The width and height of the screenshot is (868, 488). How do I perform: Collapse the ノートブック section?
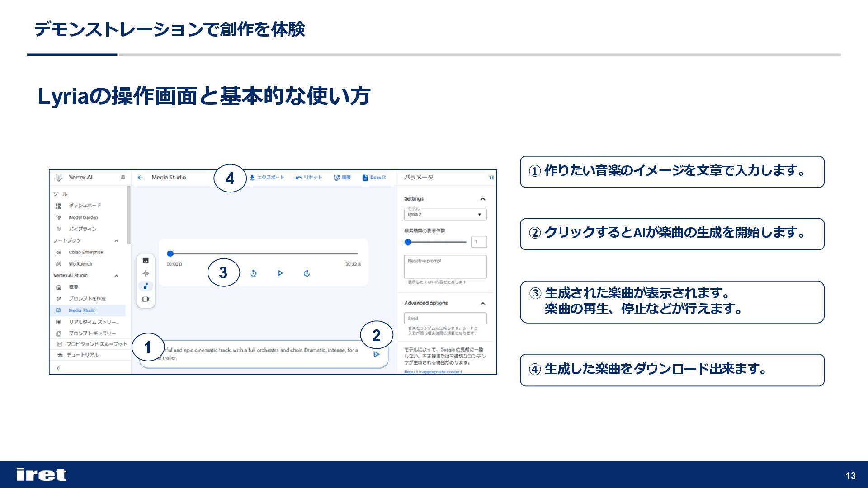point(117,241)
